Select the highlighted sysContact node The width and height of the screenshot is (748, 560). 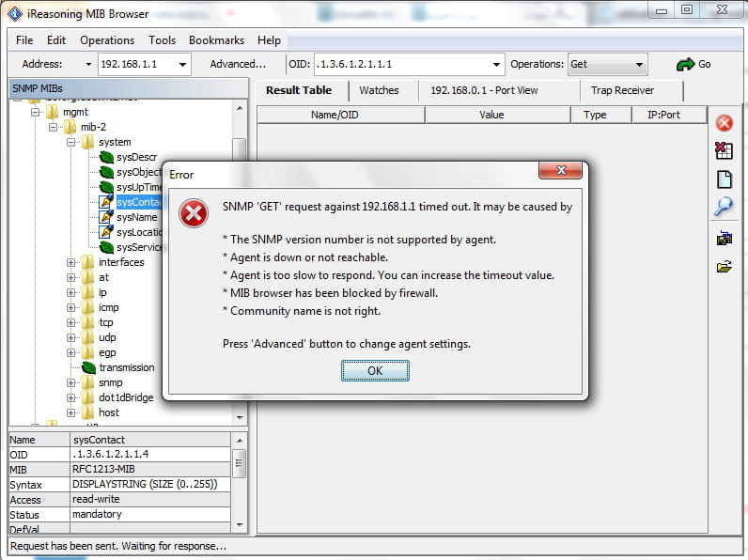coord(138,202)
